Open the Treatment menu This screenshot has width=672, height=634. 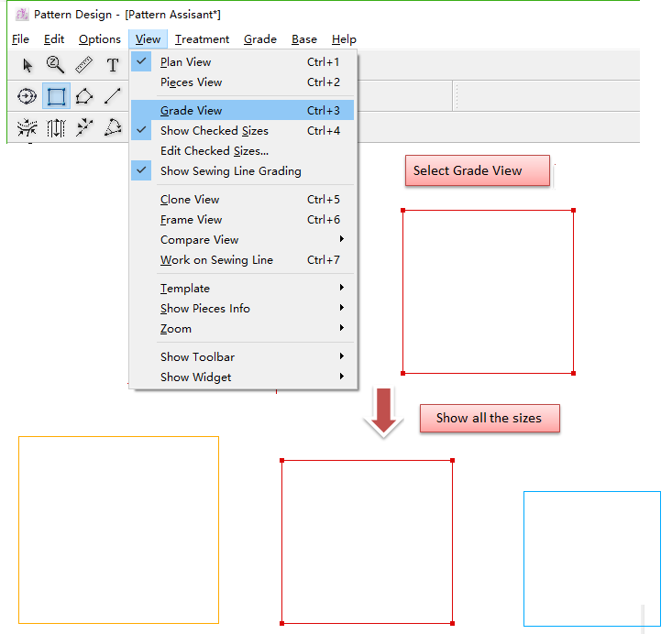202,39
